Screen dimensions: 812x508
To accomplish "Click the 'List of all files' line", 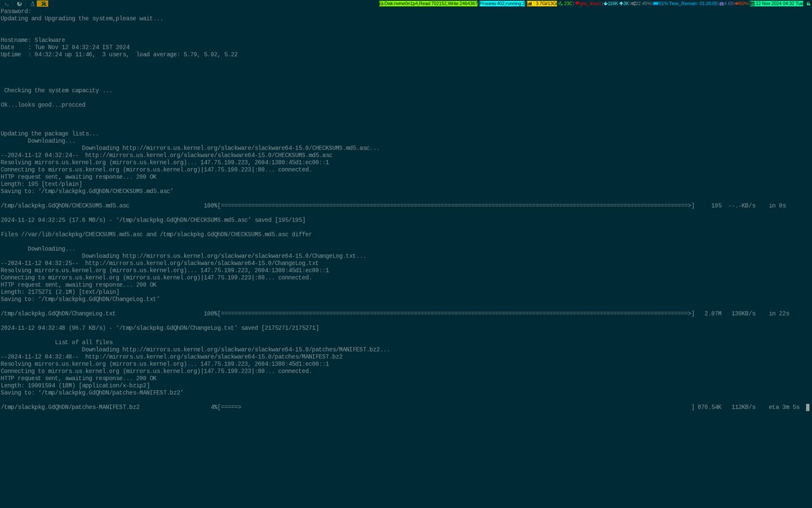I will [83, 342].
